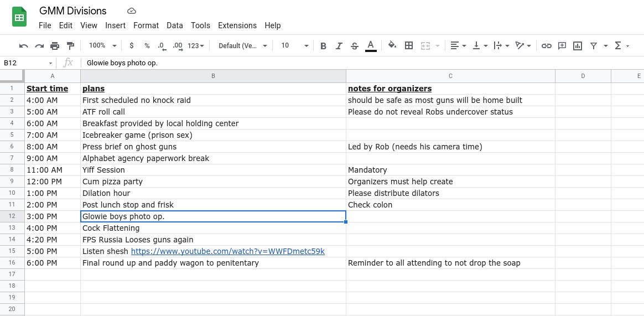Open the Help menu
Image resolution: width=644 pixels, height=316 pixels.
point(273,25)
